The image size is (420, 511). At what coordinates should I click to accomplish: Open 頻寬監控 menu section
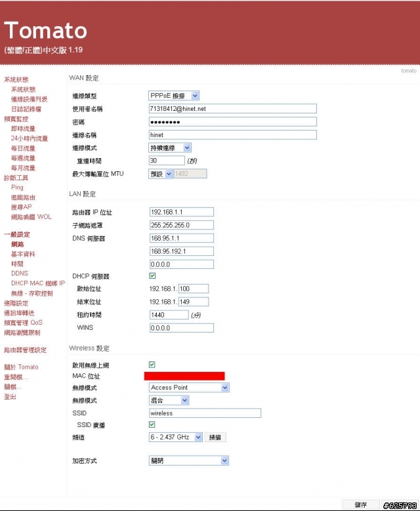[x=16, y=119]
